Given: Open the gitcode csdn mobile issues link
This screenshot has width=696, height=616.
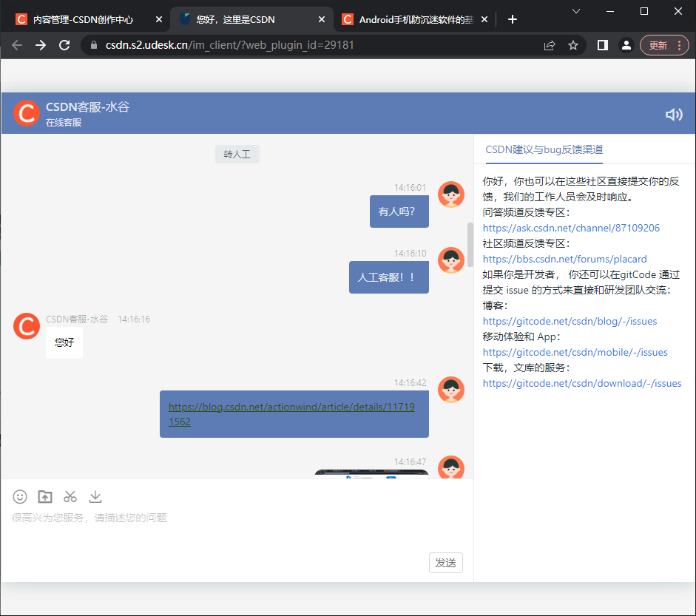Looking at the screenshot, I should coord(575,353).
